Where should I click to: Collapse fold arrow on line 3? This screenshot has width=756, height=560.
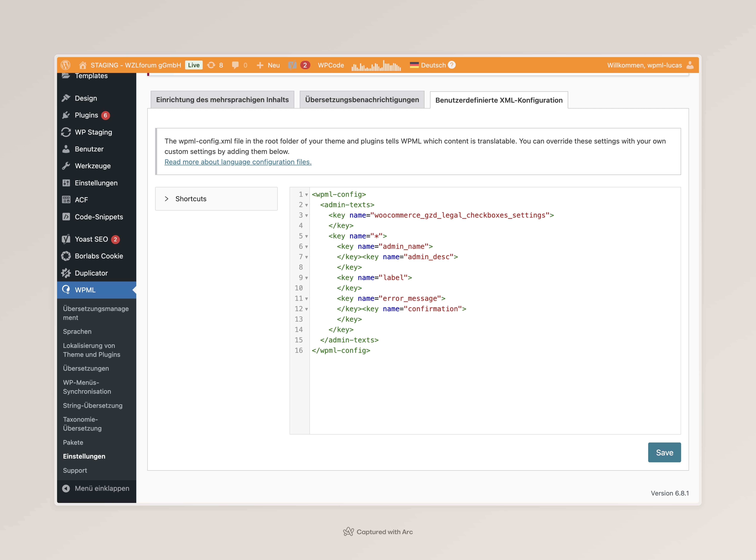click(x=306, y=216)
